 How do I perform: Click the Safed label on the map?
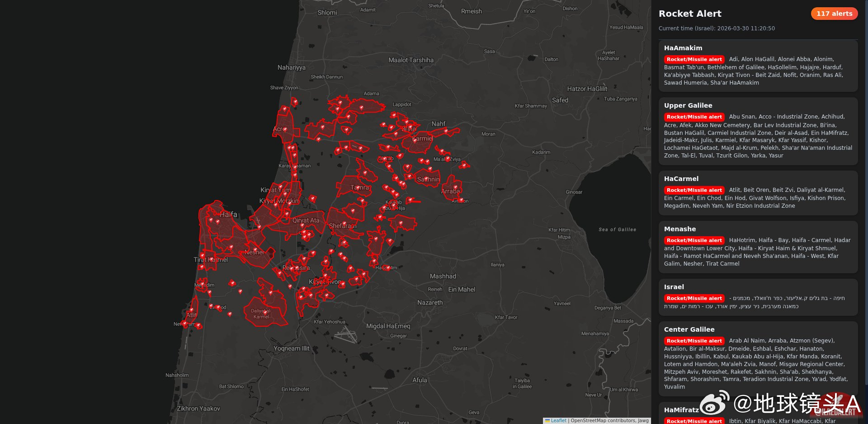(560, 100)
